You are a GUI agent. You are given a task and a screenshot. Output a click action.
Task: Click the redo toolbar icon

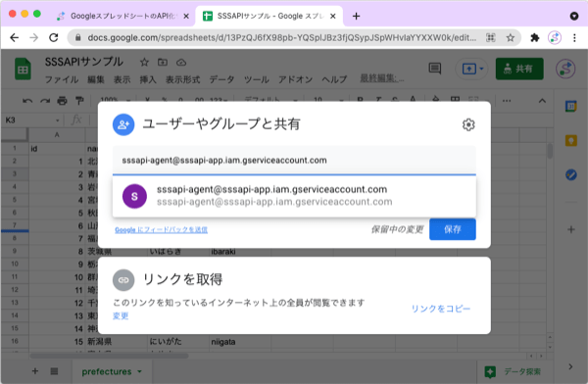click(x=45, y=101)
